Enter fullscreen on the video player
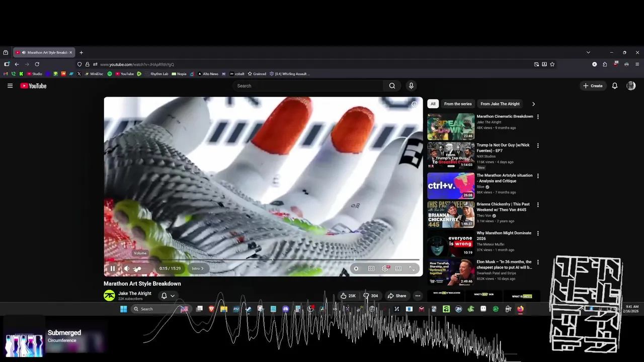Viewport: 644px width, 362px height. [x=412, y=268]
